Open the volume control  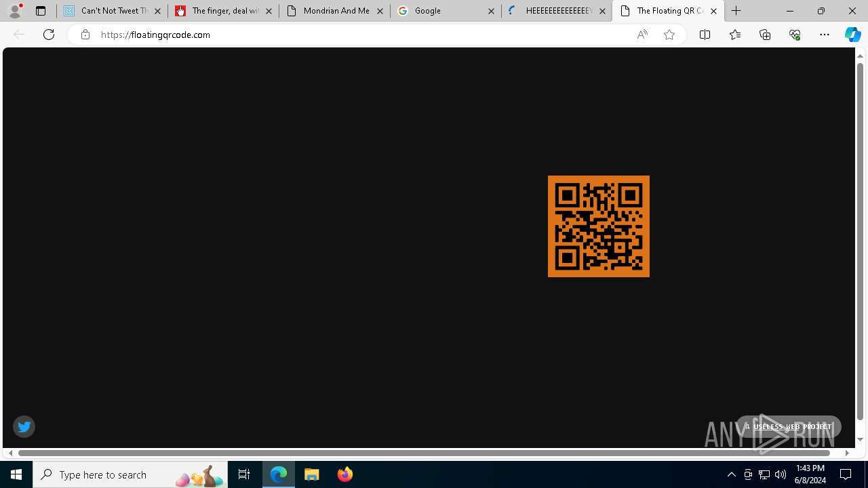[781, 474]
